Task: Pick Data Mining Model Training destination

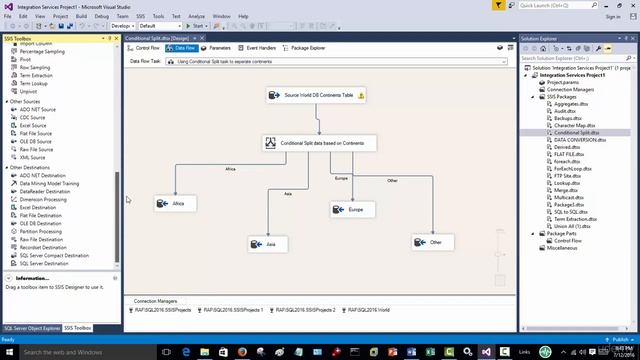Action: [49, 184]
